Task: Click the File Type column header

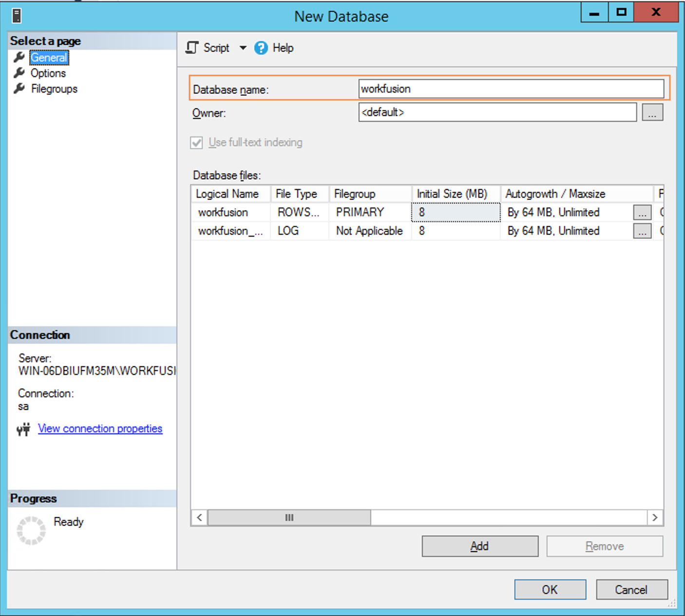Action: coord(300,194)
